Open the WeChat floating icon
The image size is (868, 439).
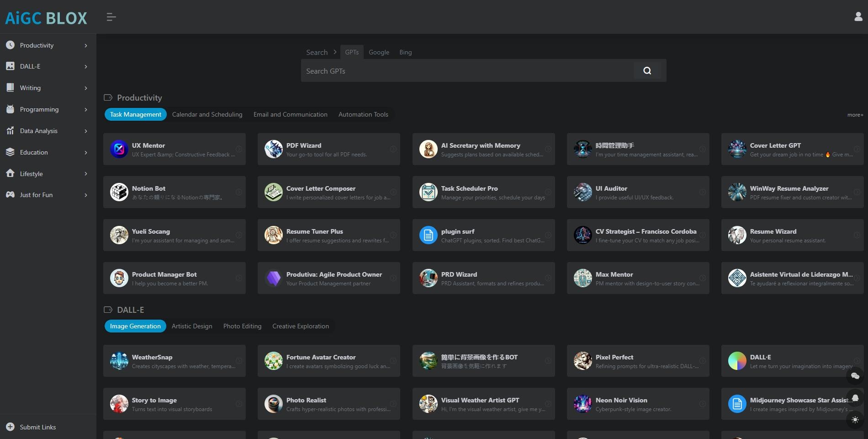[855, 376]
